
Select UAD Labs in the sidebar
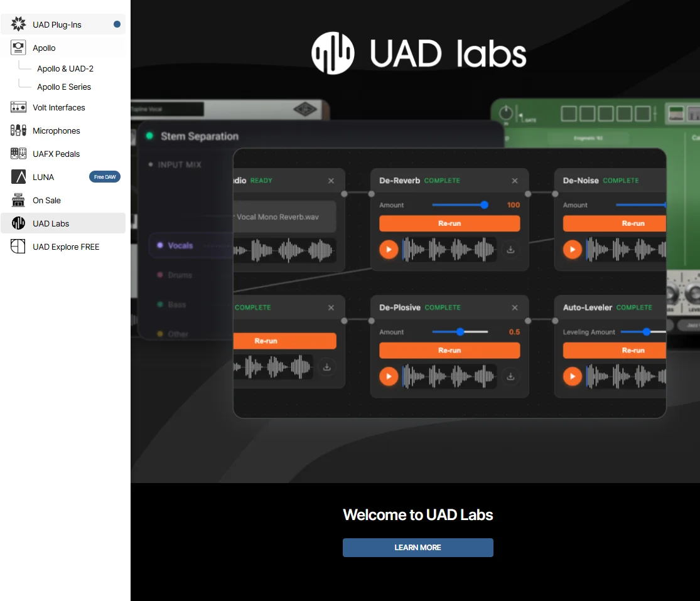(x=63, y=223)
